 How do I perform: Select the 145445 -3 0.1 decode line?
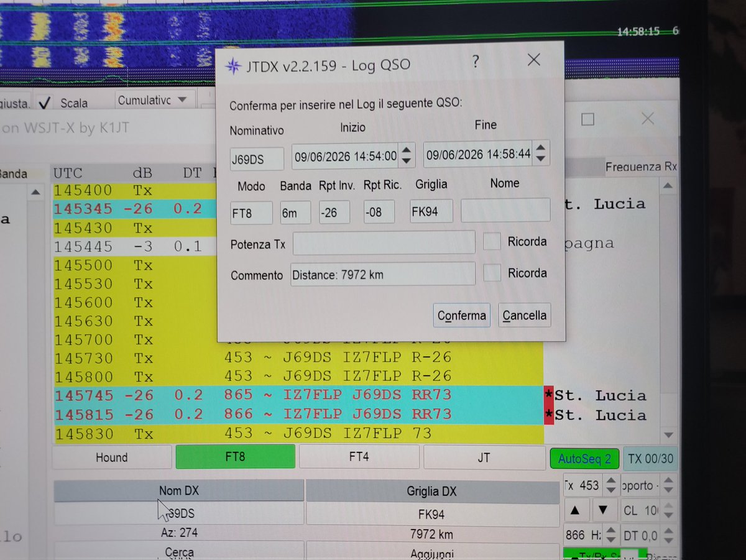coord(134,247)
